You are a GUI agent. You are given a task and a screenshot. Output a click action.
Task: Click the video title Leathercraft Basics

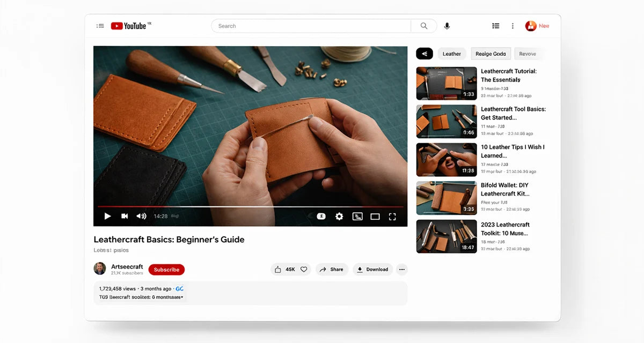point(169,240)
